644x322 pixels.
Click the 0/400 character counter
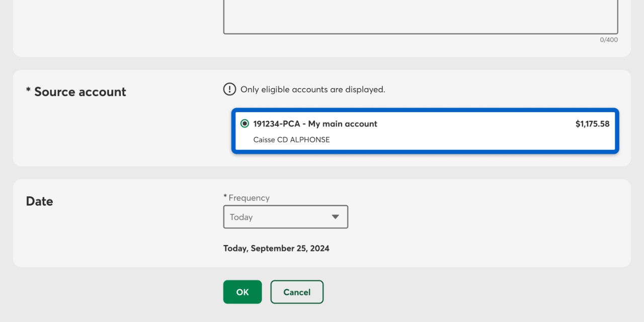click(x=608, y=40)
